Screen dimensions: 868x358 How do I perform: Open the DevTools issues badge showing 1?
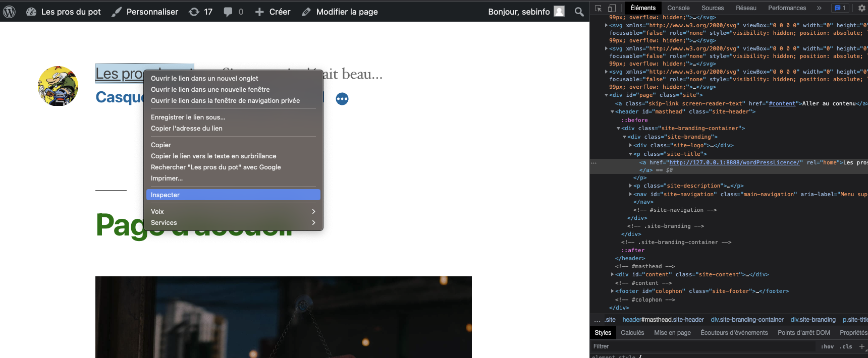click(840, 8)
